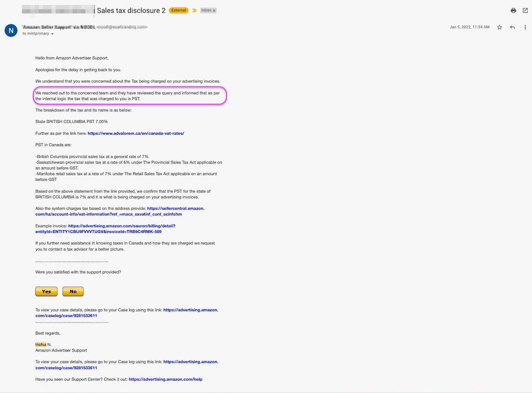Click the Saskatchewan provincial sales tax line
532x393 pixels.
129,165
